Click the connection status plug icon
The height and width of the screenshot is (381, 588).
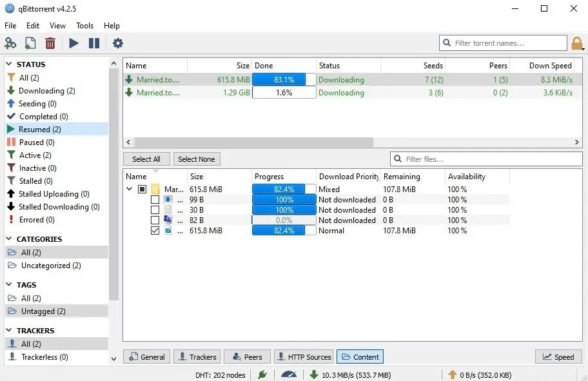(x=262, y=374)
